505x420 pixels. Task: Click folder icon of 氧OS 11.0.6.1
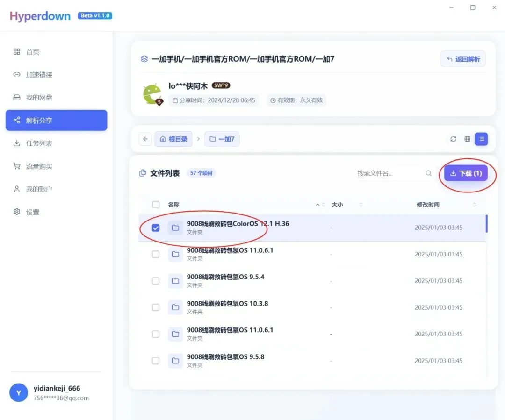point(175,334)
